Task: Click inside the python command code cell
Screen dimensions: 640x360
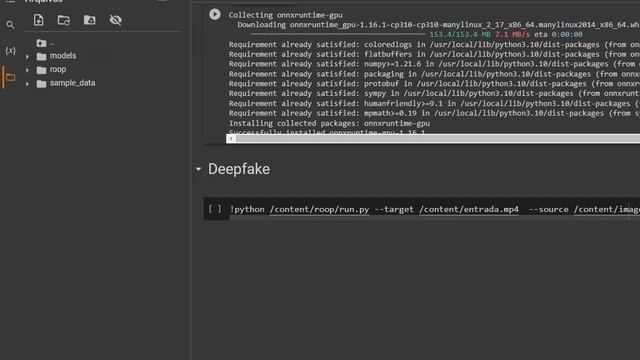Action: [x=434, y=209]
